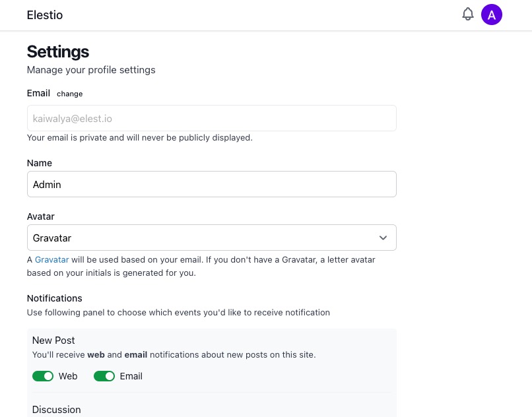Open notifications via the bell icon

coord(468,14)
